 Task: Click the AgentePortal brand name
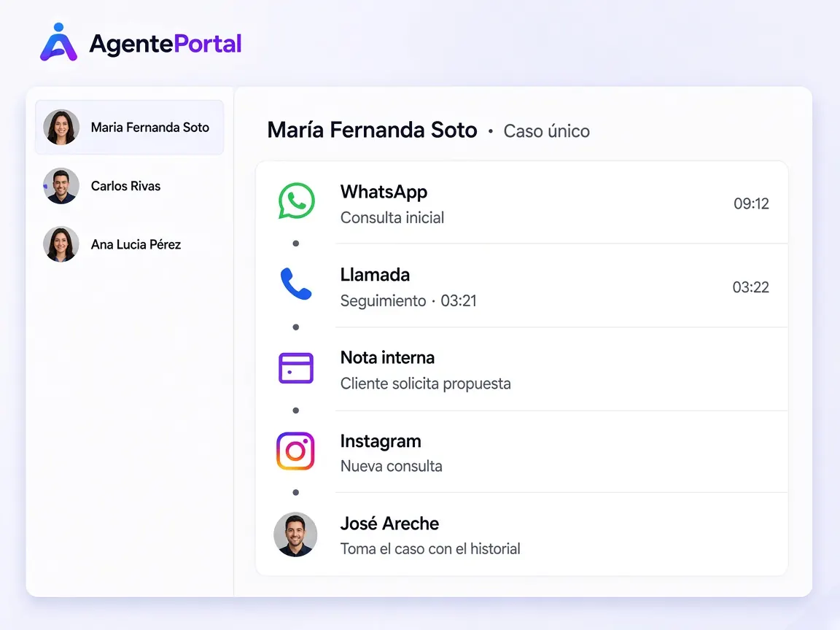166,44
